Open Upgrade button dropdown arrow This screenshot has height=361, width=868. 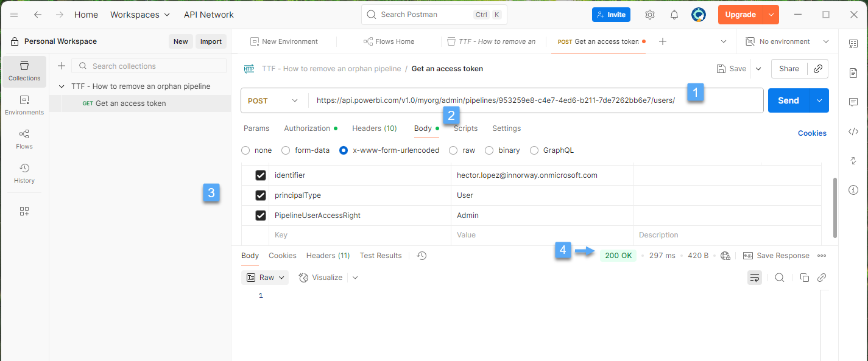pyautogui.click(x=772, y=15)
